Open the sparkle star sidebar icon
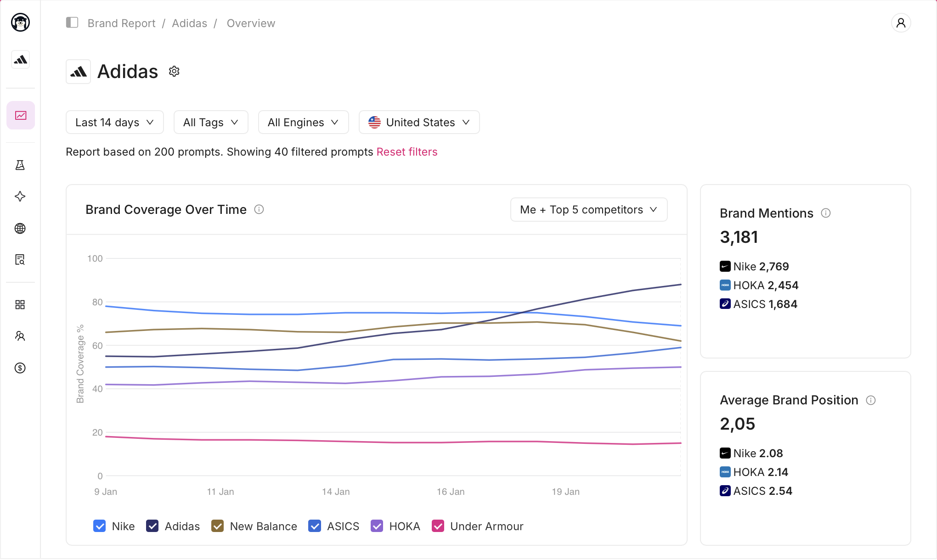 pos(20,196)
